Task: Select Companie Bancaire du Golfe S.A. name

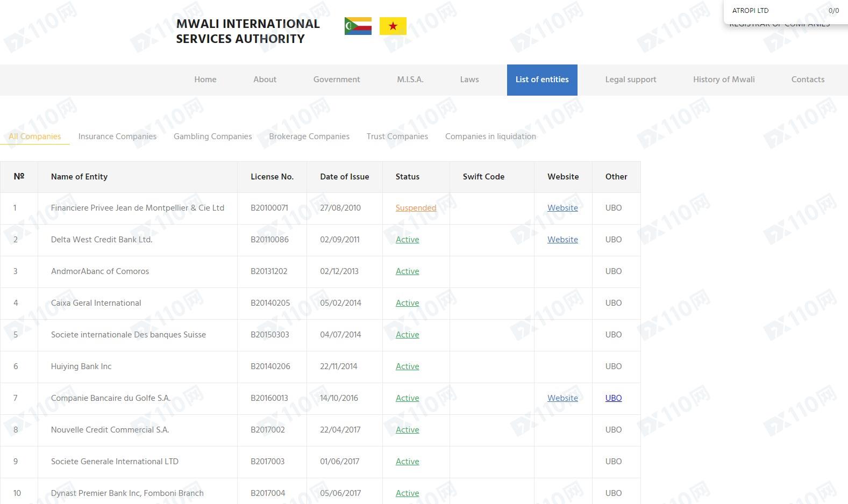Action: (x=111, y=398)
